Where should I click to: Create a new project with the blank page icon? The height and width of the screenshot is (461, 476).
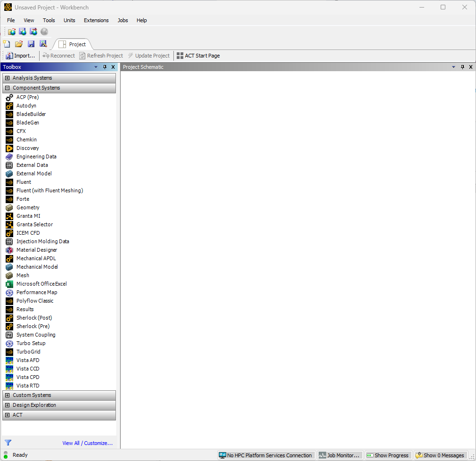7,44
